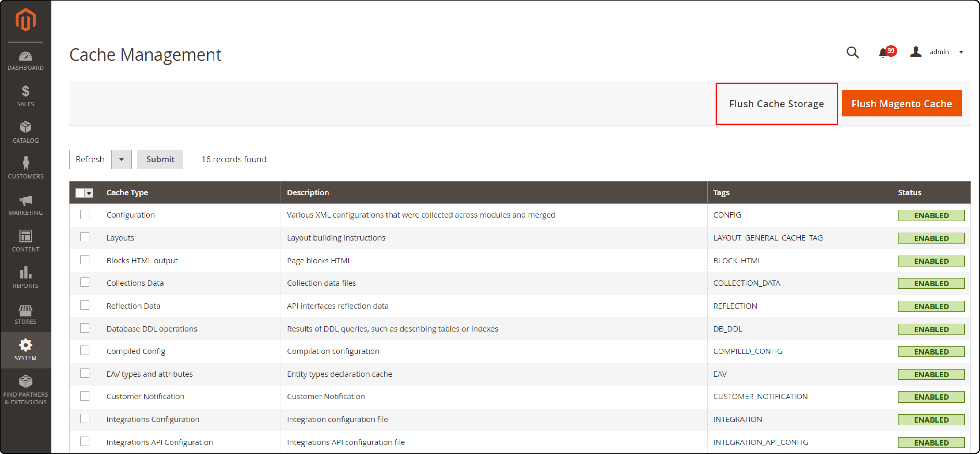Click the search magnifier icon
The image size is (980, 454).
tap(852, 52)
